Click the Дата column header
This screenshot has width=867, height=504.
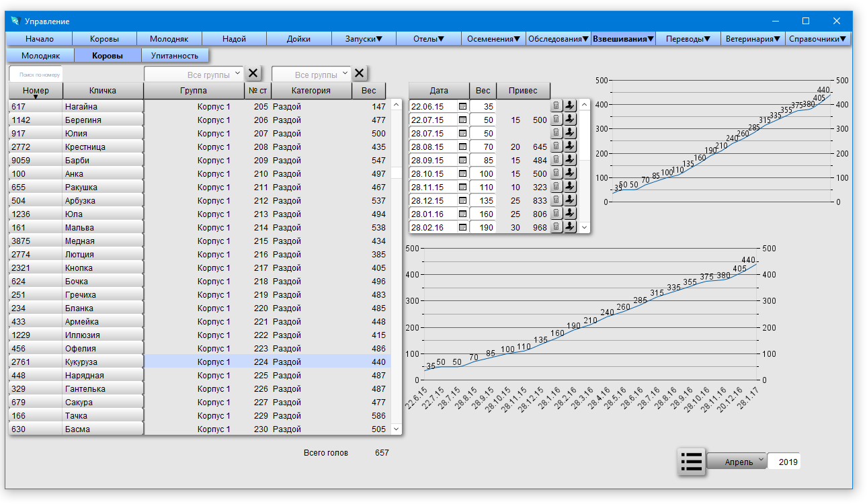tap(439, 91)
